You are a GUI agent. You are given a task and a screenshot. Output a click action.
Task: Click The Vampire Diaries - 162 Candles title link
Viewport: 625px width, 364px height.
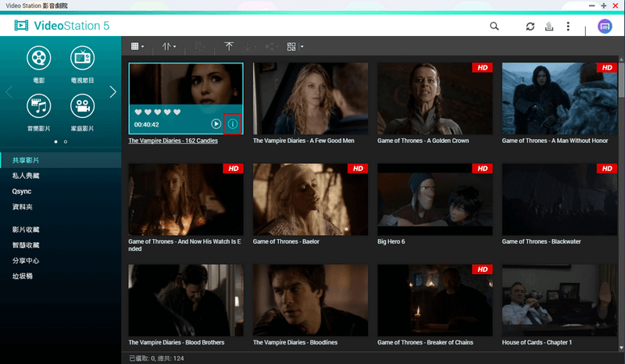[173, 141]
